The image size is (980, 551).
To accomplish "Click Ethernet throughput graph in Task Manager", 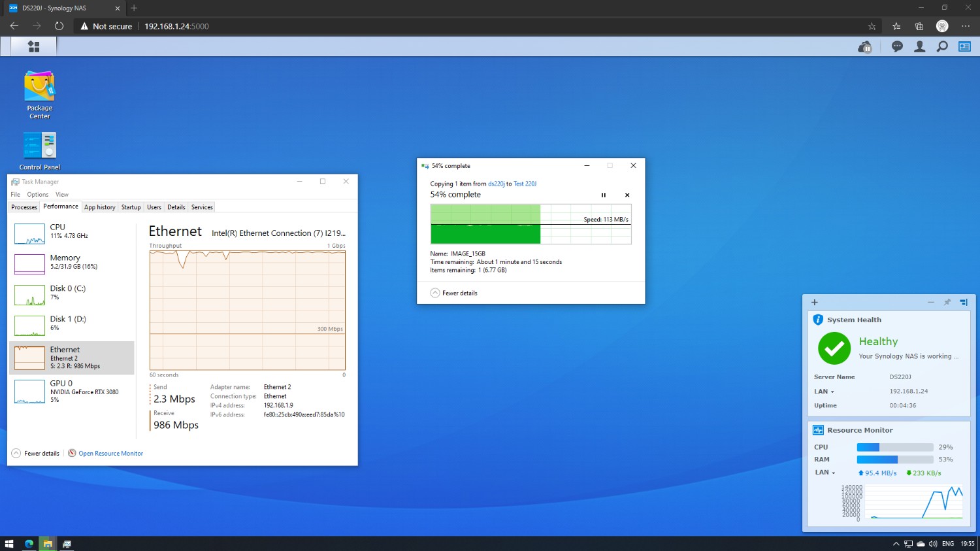I will tap(247, 310).
